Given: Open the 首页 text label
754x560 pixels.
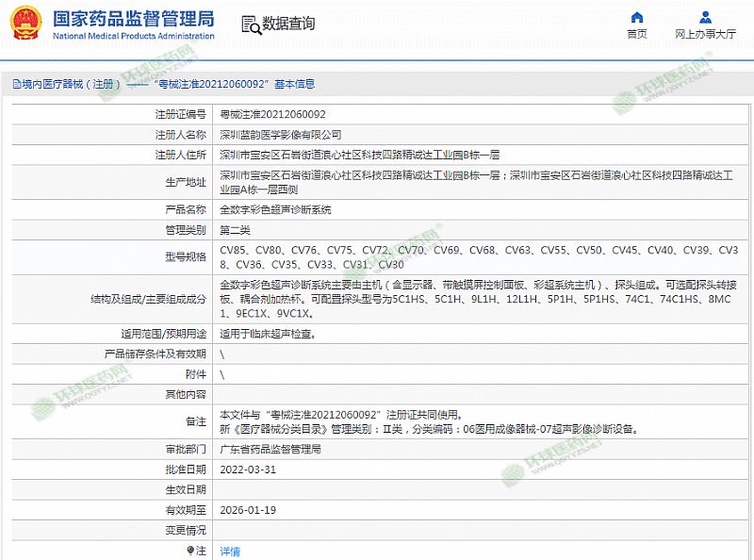Looking at the screenshot, I should click(x=637, y=34).
